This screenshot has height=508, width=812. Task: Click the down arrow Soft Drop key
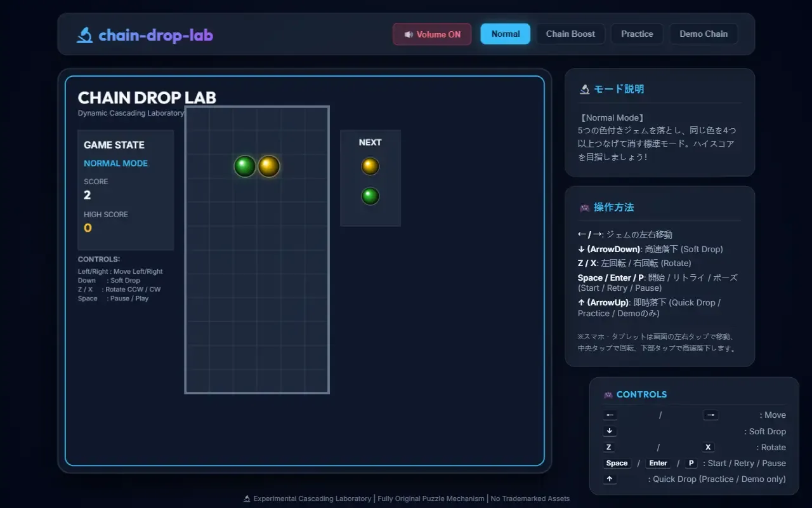pos(610,431)
